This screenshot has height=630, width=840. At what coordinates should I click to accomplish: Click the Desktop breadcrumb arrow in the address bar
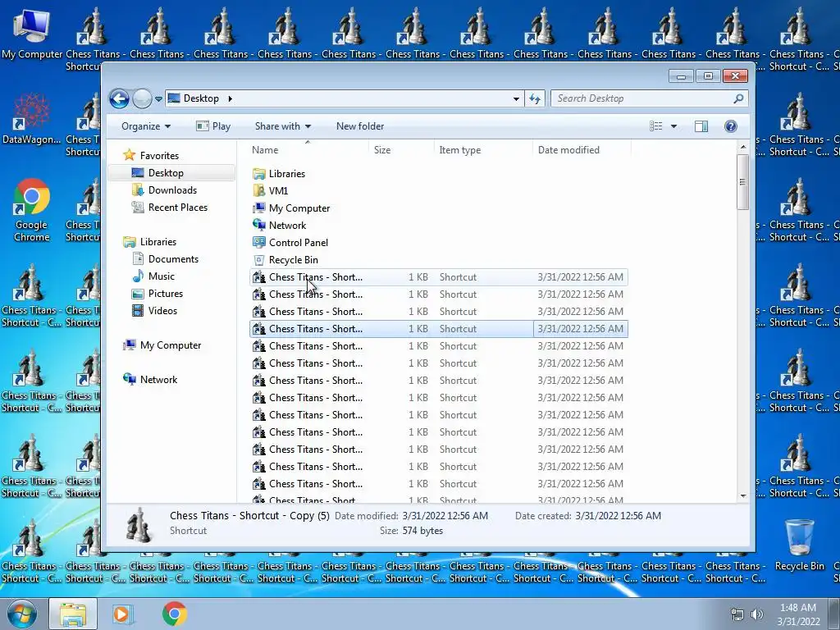coord(231,98)
